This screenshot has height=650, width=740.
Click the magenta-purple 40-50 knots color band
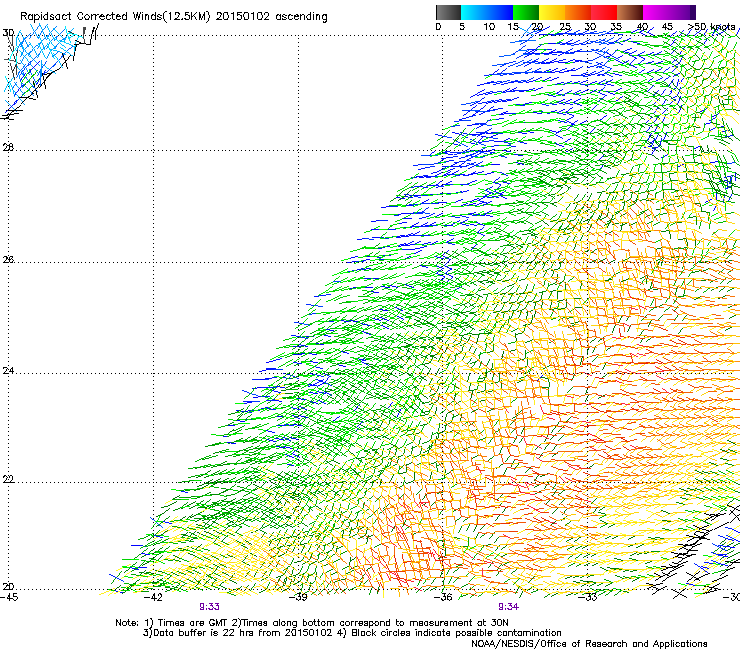tap(669, 12)
